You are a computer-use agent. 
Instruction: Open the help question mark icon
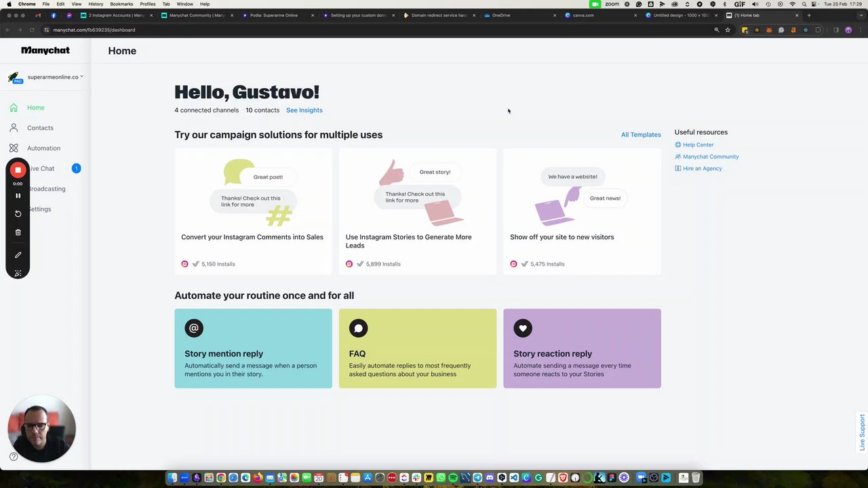(x=14, y=457)
